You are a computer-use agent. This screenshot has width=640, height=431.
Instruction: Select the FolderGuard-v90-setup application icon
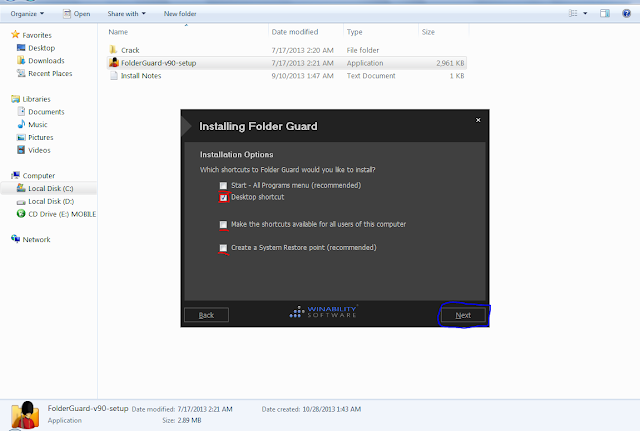click(x=114, y=62)
